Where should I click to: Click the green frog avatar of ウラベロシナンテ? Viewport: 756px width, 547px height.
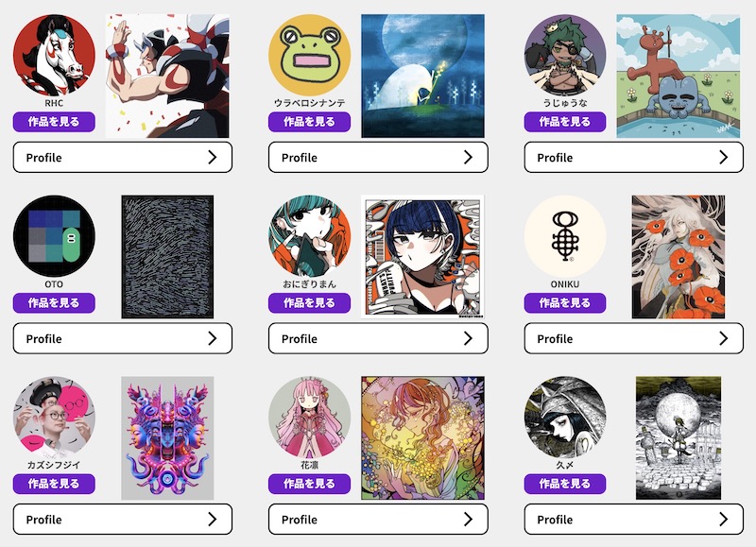point(310,56)
